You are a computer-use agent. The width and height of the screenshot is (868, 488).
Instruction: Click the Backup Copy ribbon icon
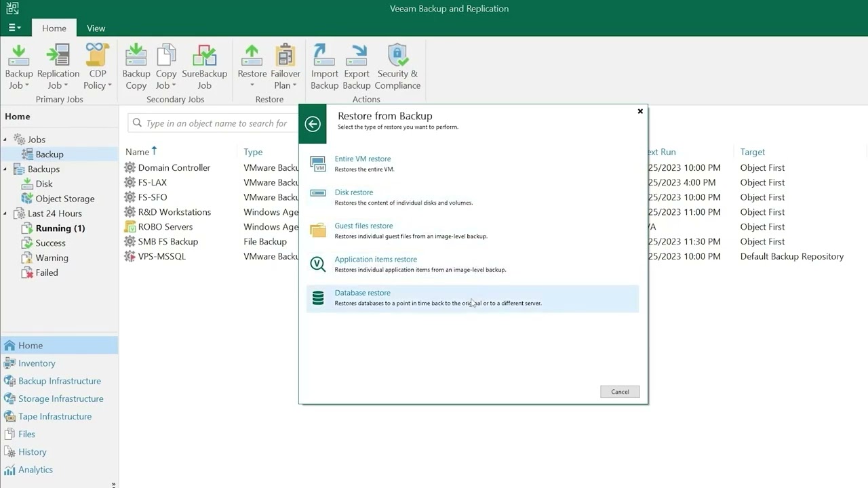pyautogui.click(x=136, y=55)
